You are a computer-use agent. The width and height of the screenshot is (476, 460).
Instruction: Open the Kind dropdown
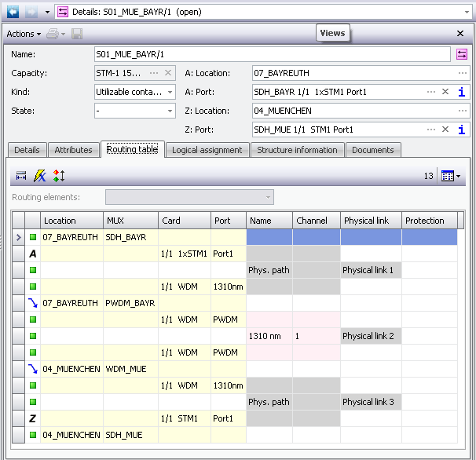pyautogui.click(x=170, y=92)
